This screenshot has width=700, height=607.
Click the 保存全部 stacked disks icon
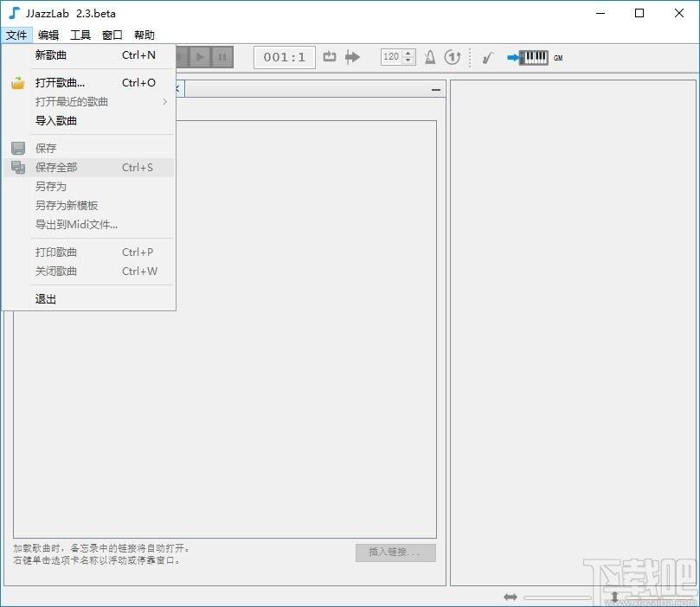click(18, 167)
